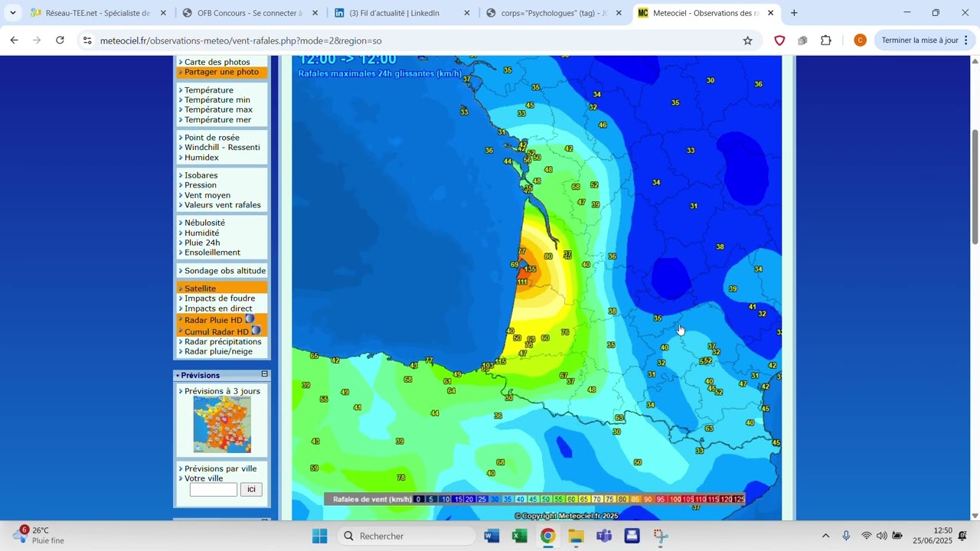This screenshot has height=551, width=980.
Task: Expand the hidden icons tray arrow
Action: [825, 536]
